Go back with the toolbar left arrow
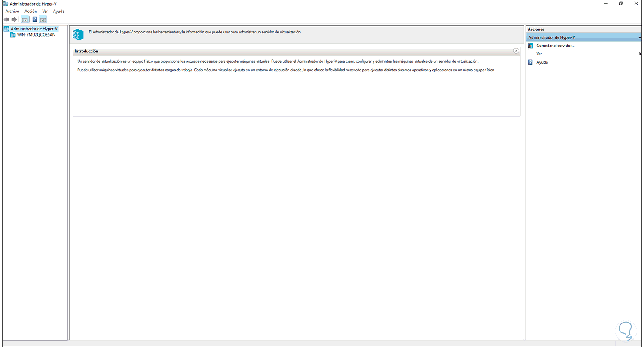644x347 pixels. [x=6, y=19]
